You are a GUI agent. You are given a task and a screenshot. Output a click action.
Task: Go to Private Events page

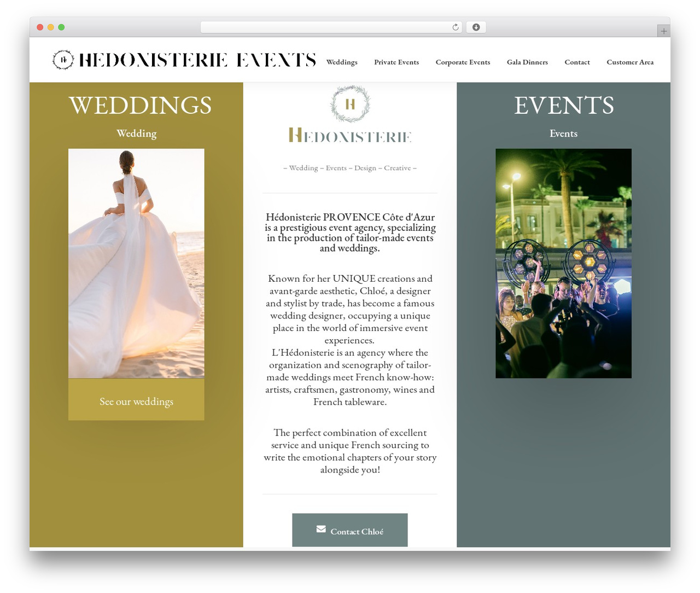tap(396, 62)
